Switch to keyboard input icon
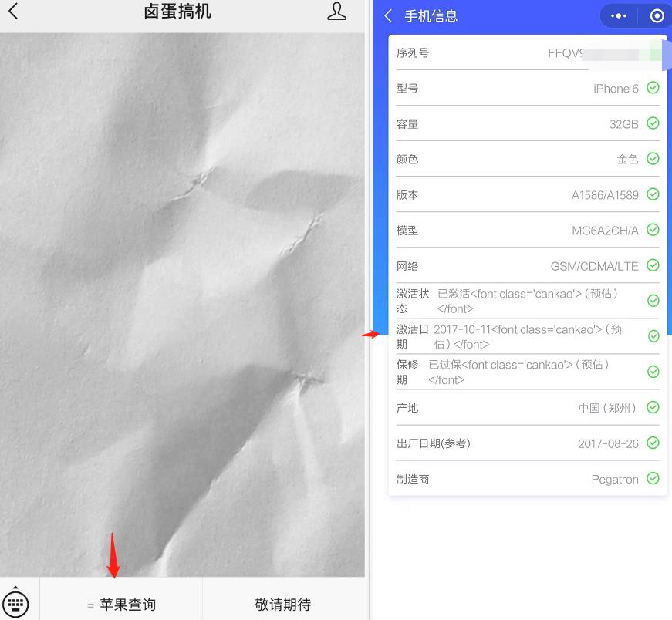This screenshot has width=672, height=620. (16, 603)
